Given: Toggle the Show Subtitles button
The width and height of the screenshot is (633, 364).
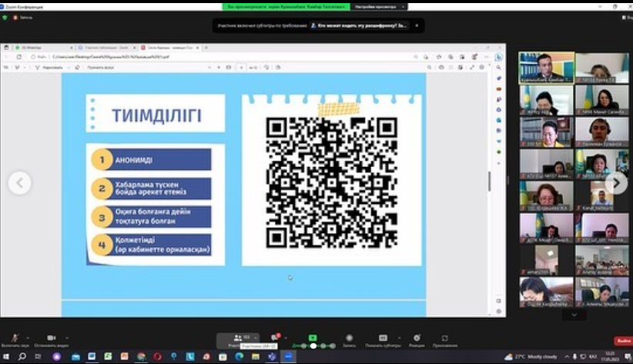Looking at the screenshot, I should click(383, 339).
